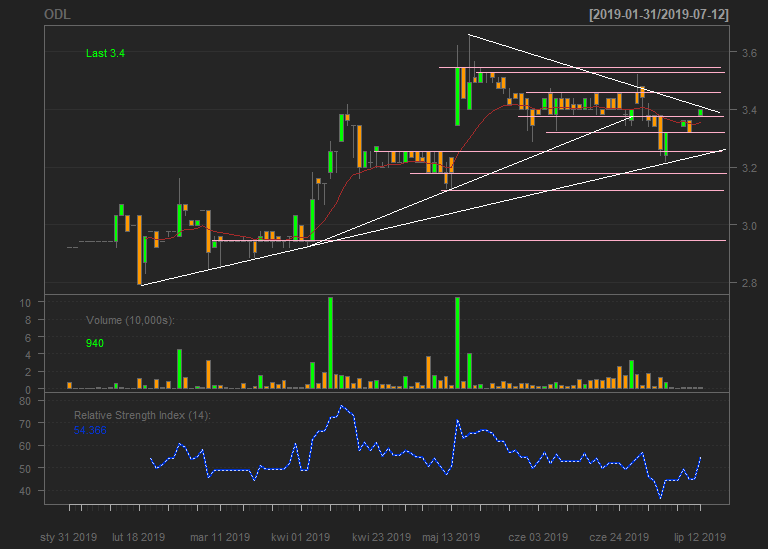Click the RSI axis label 50

click(x=25, y=469)
